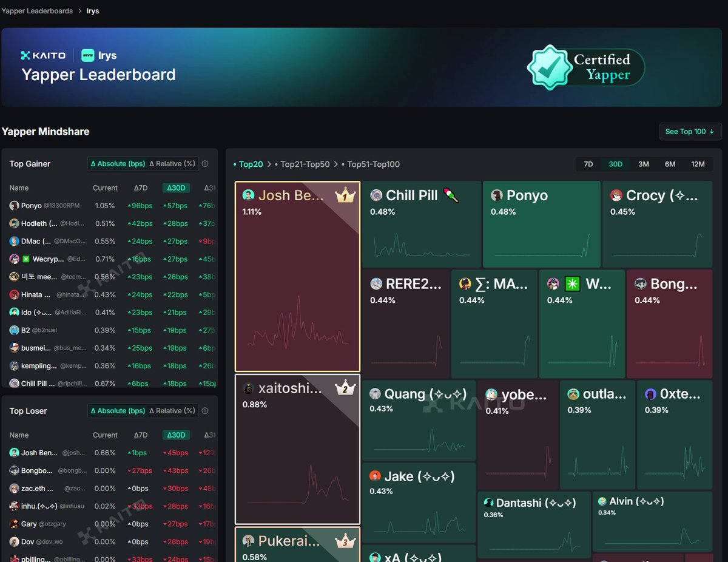
Task: Sort Top Loser by Current column
Action: 105,435
